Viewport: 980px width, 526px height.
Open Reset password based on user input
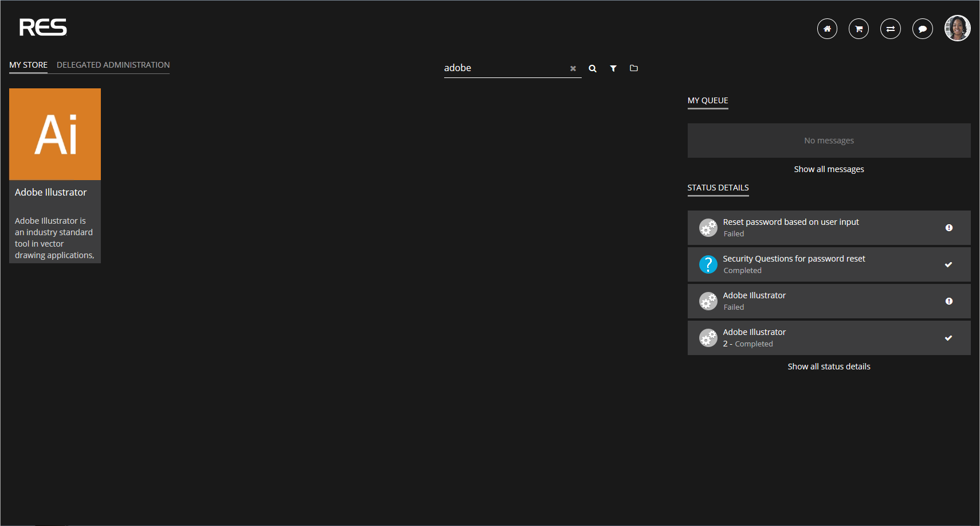[x=829, y=228]
